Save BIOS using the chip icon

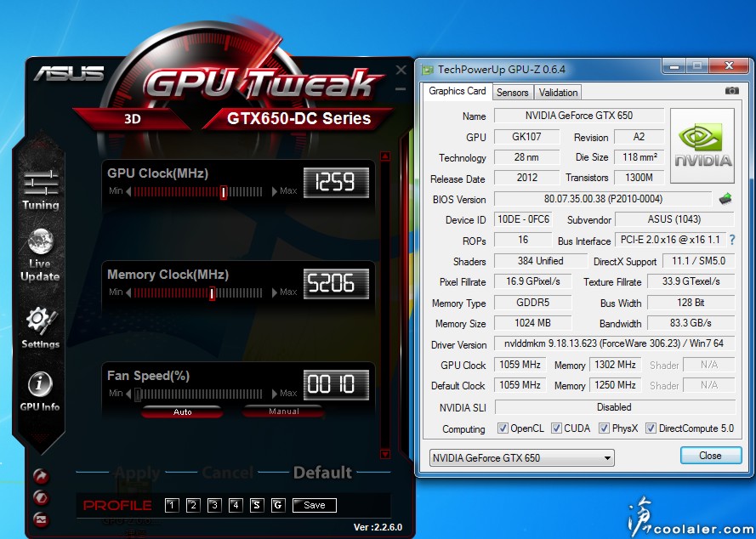(725, 199)
